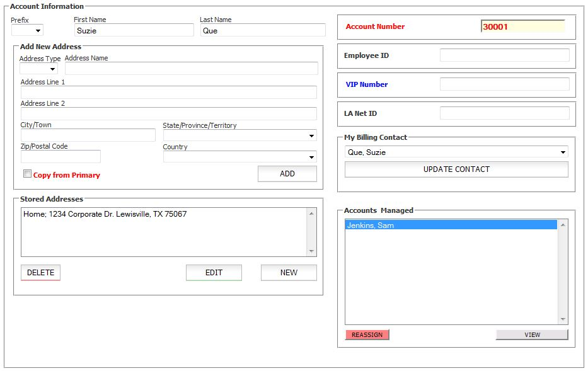Click the NEW address button
Viewport: 588px width, 371px height.
[289, 273]
